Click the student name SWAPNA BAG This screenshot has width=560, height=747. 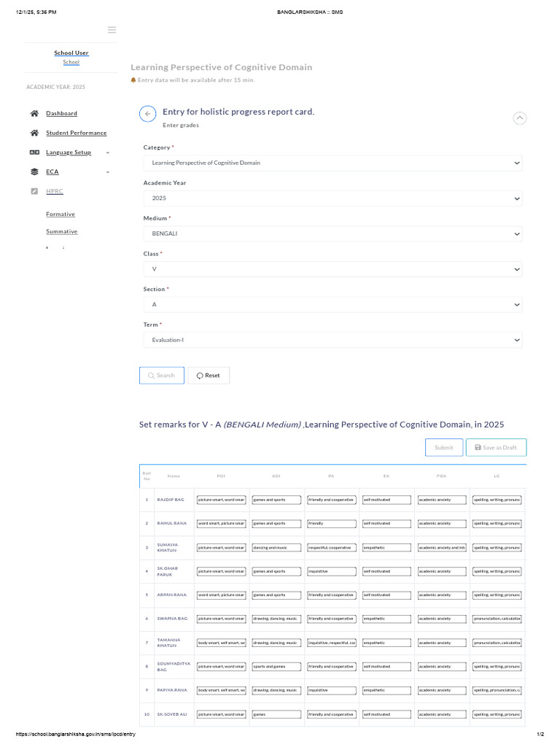coord(172,619)
